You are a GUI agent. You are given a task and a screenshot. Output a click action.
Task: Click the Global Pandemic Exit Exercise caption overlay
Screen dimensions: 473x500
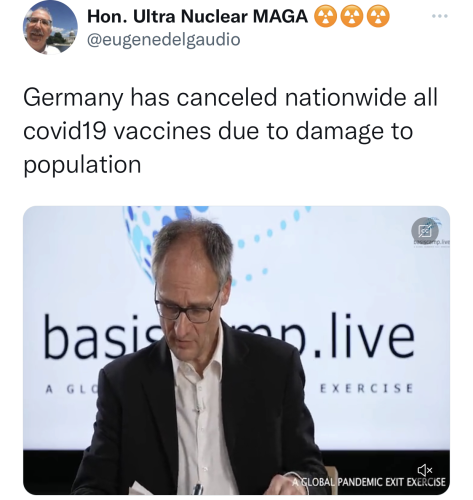(x=369, y=482)
